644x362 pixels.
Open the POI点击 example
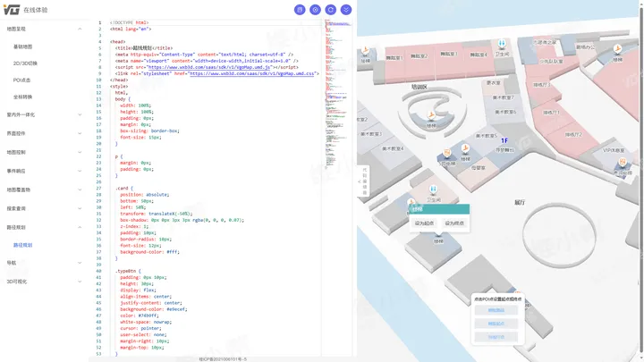21,80
